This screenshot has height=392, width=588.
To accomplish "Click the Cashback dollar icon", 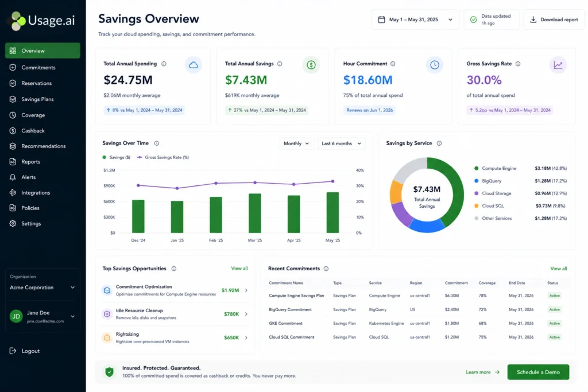I will pos(13,131).
